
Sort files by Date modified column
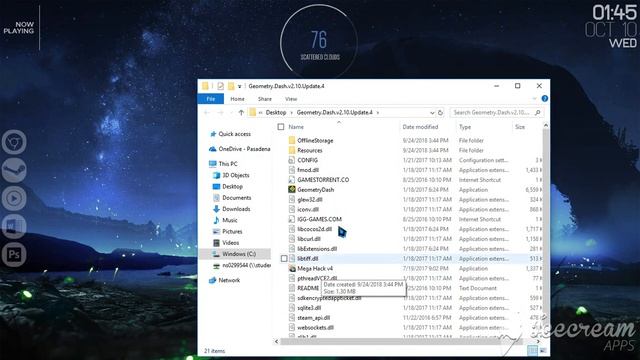tap(420, 127)
